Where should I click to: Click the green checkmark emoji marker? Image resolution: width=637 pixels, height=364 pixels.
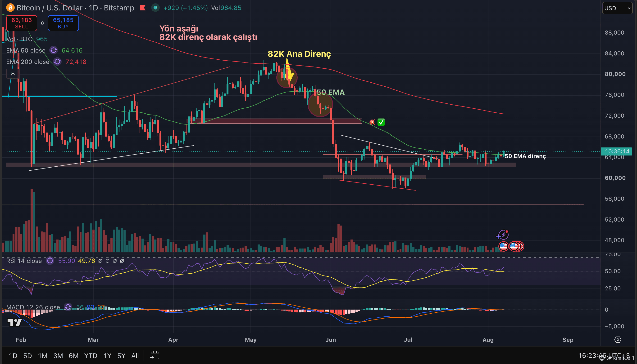tap(381, 122)
